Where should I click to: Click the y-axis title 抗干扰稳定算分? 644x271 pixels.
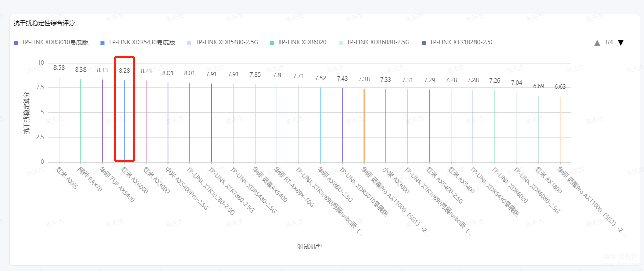pos(26,112)
